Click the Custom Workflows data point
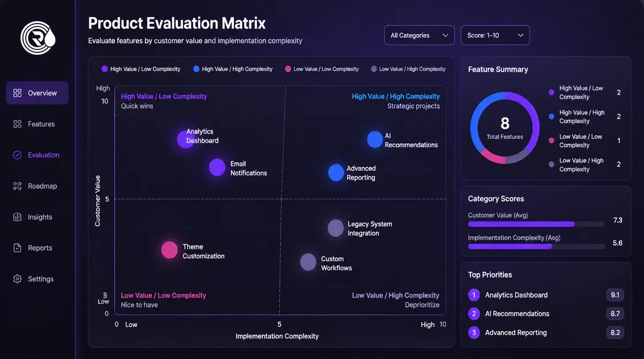The width and height of the screenshot is (644, 359). (308, 262)
